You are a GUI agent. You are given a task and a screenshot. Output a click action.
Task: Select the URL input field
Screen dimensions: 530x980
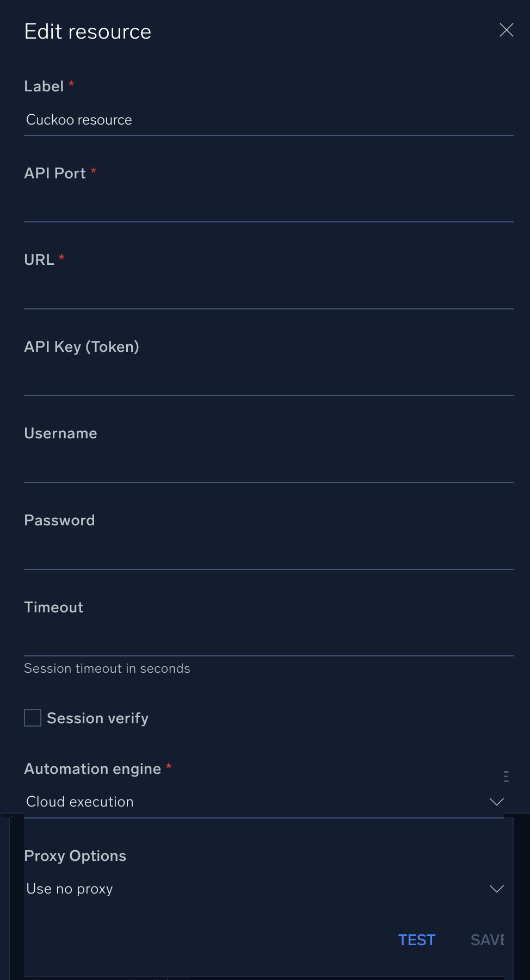pos(269,294)
